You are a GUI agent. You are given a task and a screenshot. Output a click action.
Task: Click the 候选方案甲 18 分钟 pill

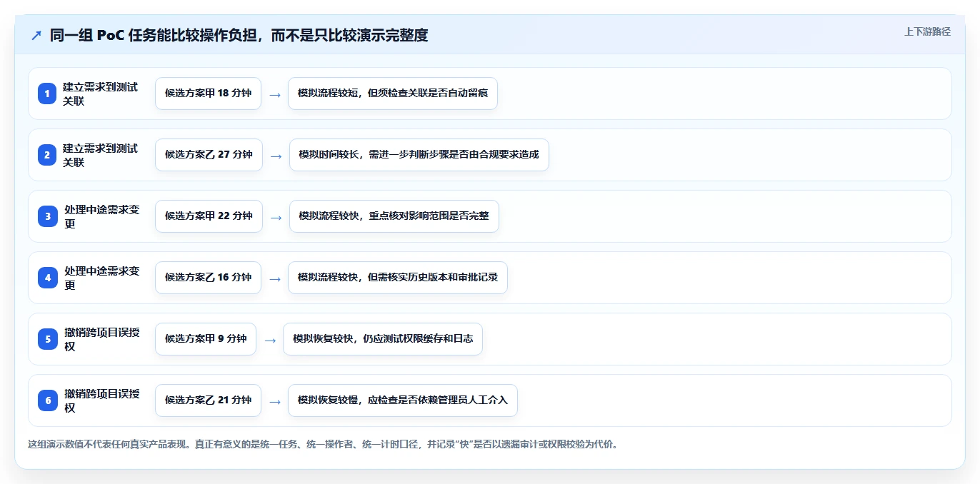208,94
